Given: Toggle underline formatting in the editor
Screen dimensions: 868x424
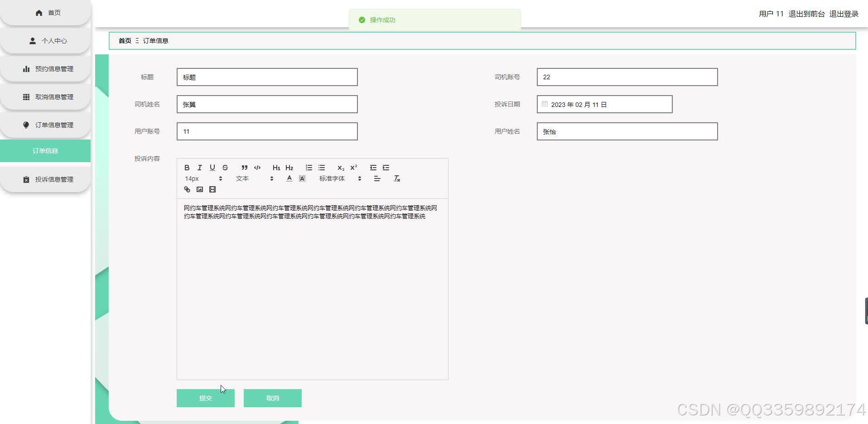Looking at the screenshot, I should [212, 168].
